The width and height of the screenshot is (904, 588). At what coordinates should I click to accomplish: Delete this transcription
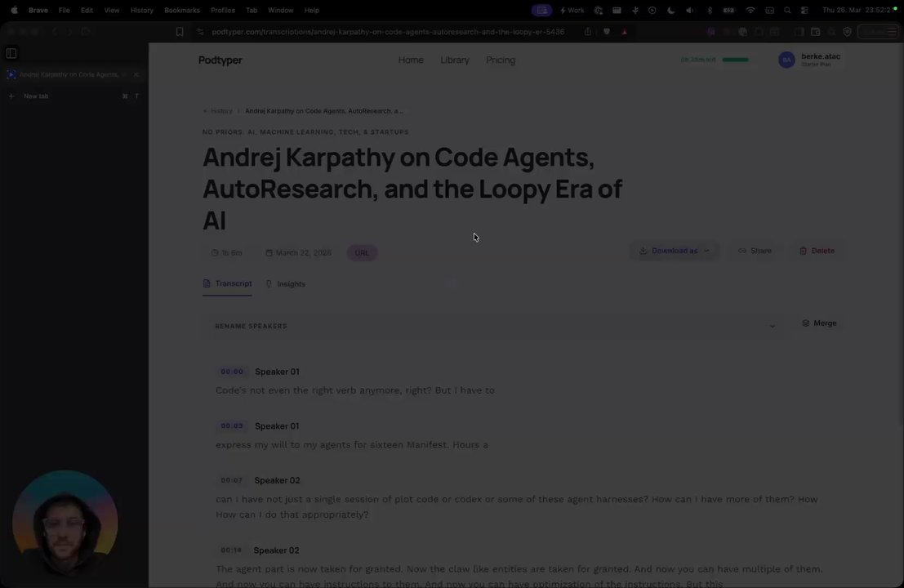[x=817, y=251]
